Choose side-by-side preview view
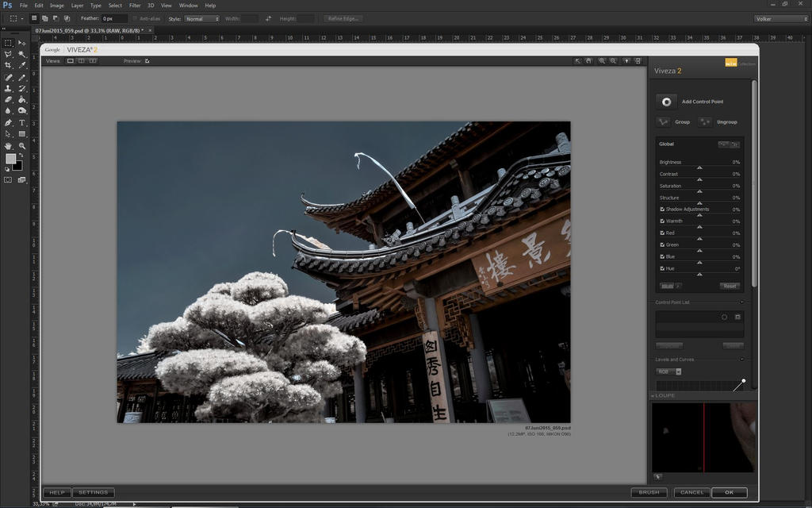812x508 pixels. tap(93, 61)
